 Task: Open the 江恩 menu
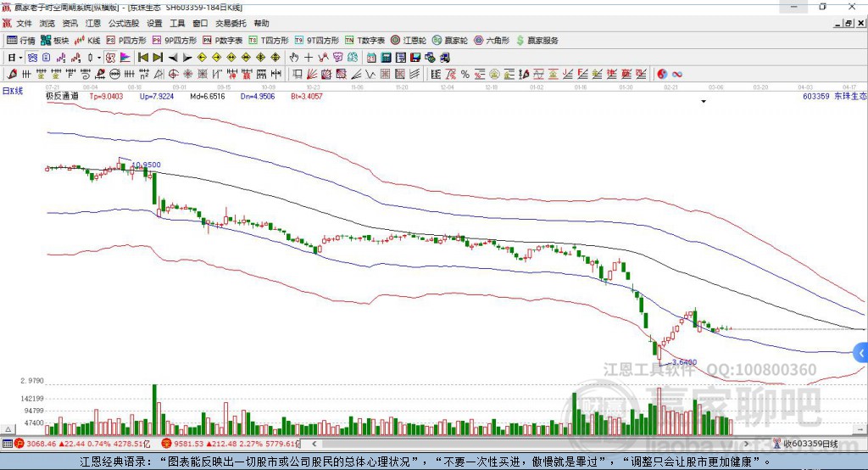pyautogui.click(x=93, y=23)
